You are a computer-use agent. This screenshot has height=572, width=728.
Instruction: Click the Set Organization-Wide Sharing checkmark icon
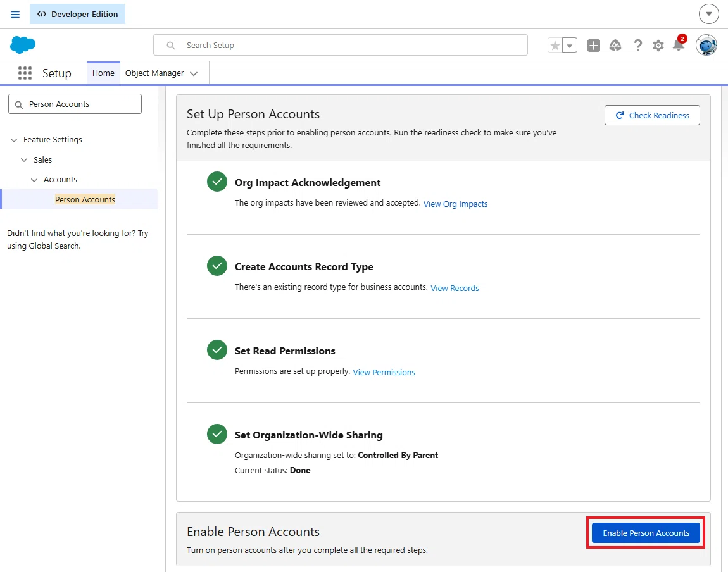(217, 434)
